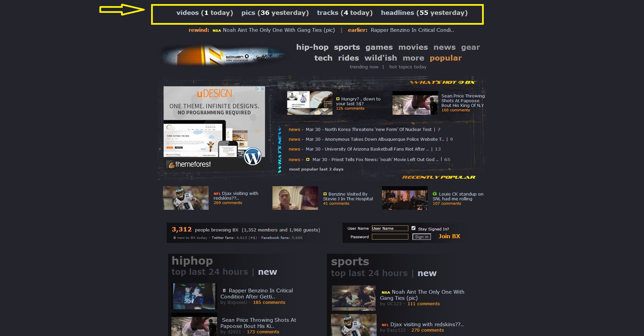Click into the Password field
The width and height of the screenshot is (644, 336).
390,237
